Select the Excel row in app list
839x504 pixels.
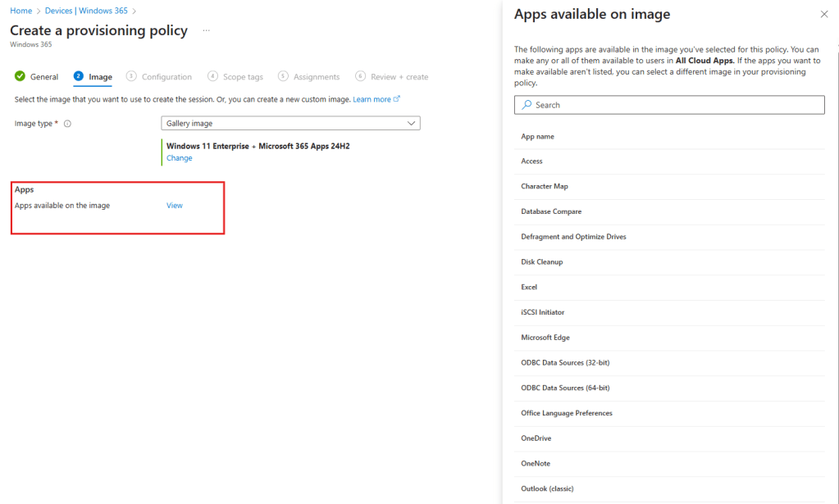coord(529,288)
